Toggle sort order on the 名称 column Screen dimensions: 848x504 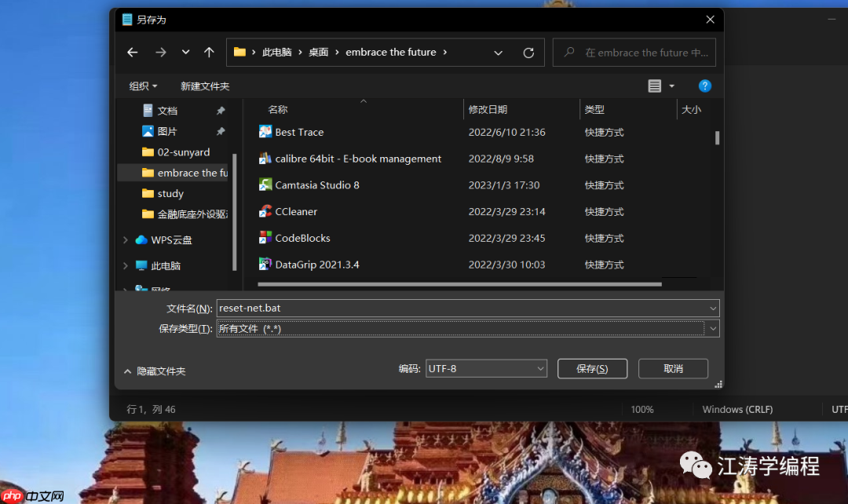coord(277,109)
